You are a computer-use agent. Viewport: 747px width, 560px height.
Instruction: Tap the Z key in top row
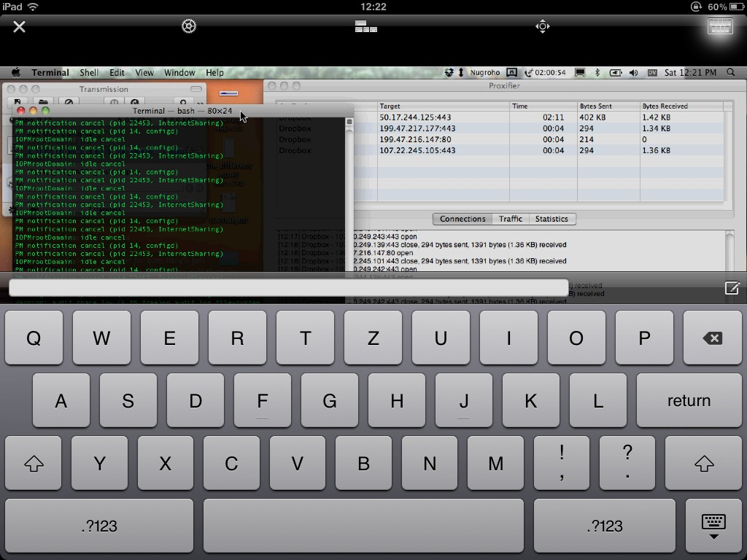373,338
